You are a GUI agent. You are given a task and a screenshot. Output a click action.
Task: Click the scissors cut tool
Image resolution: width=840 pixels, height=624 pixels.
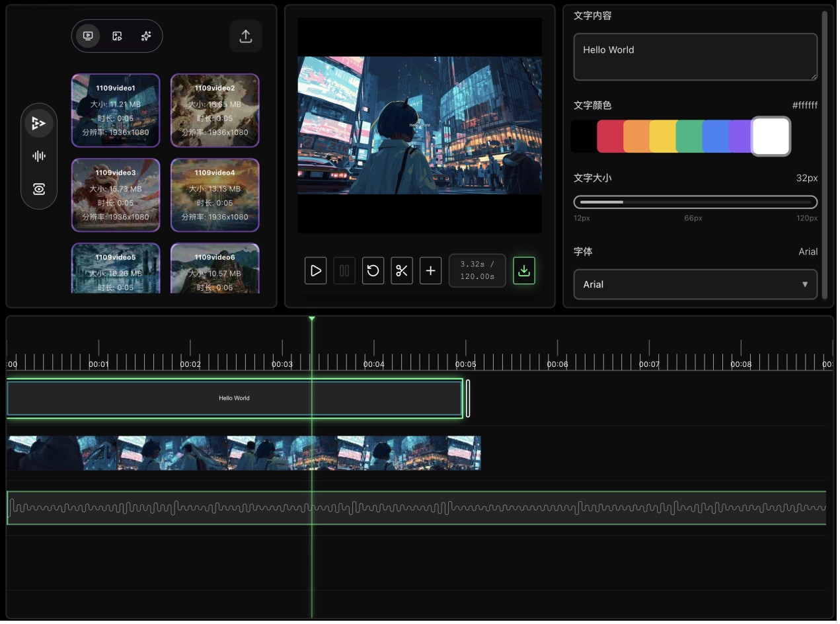(402, 271)
